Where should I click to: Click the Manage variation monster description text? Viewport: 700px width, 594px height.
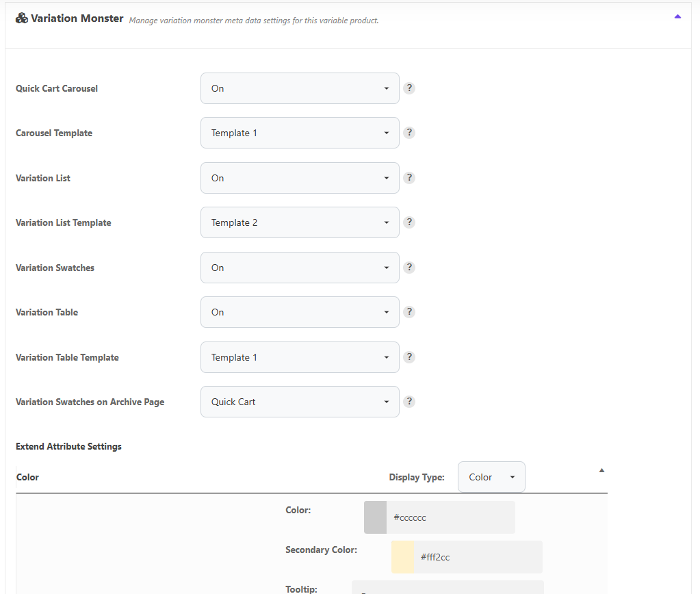coord(254,21)
